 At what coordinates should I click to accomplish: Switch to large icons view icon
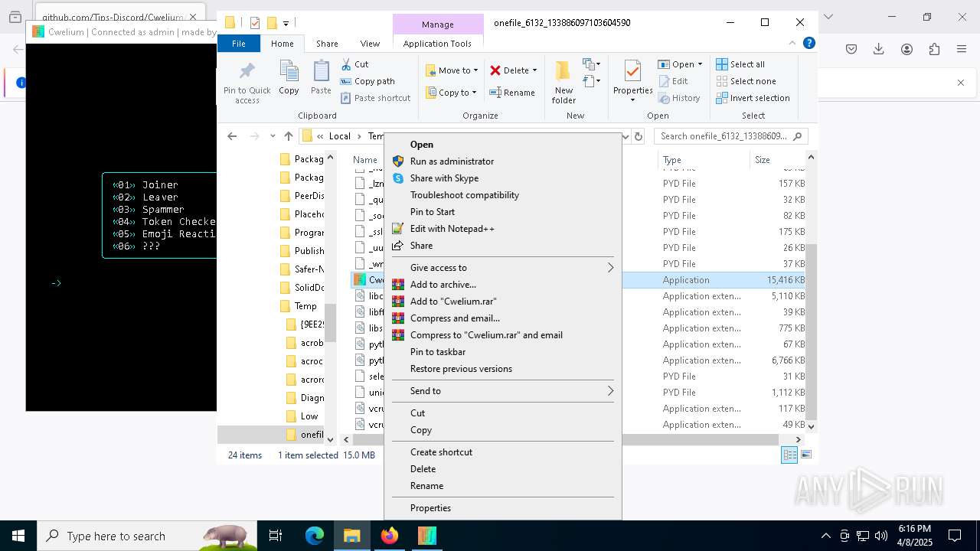coord(805,455)
